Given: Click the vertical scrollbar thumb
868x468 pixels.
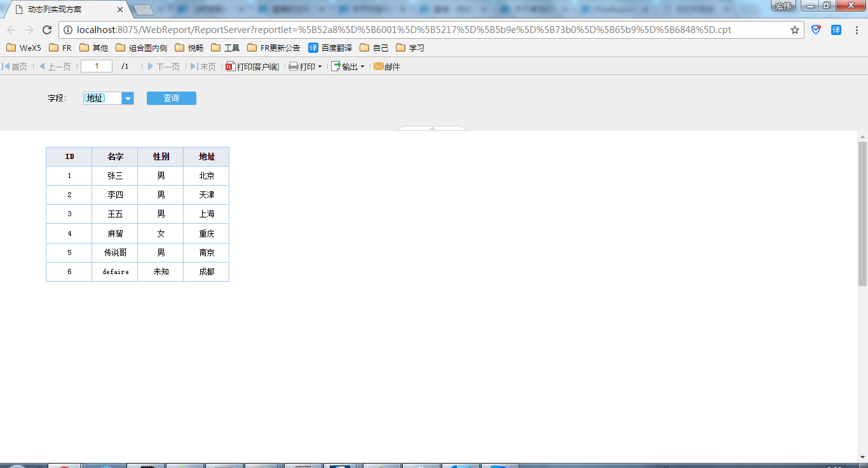Looking at the screenshot, I should 862,214.
